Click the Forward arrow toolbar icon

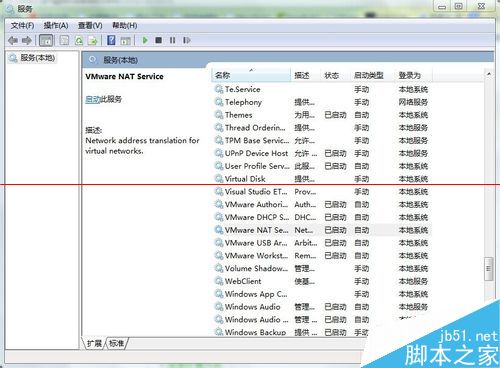(x=27, y=40)
